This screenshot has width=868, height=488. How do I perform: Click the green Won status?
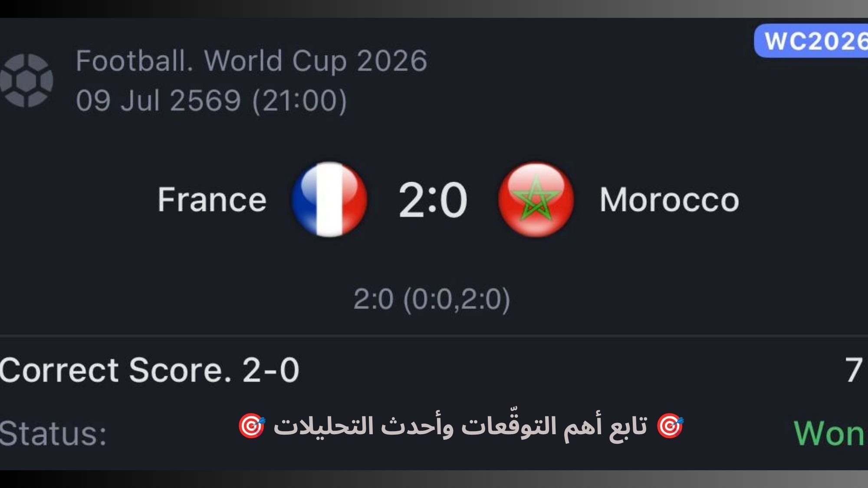(x=829, y=433)
